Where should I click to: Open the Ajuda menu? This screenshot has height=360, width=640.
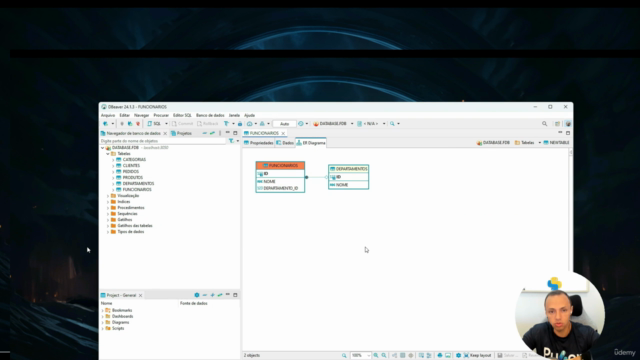249,116
